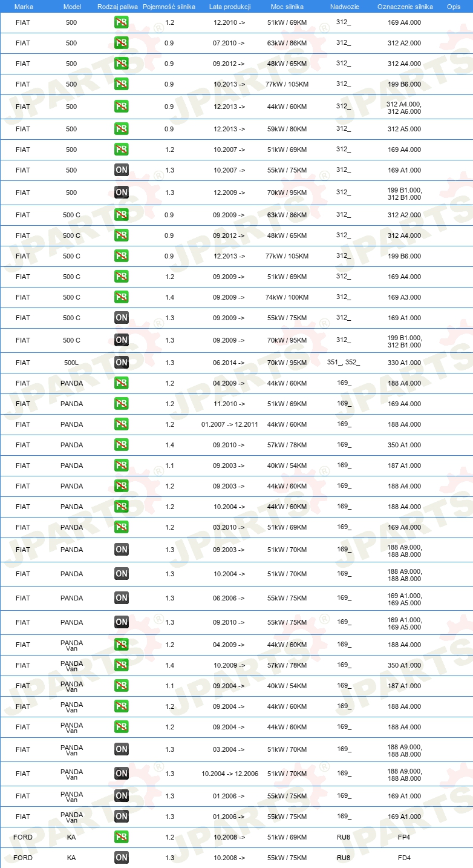Click production date 06.2006 ->
This screenshot has height=868, width=473.
pos(229,598)
